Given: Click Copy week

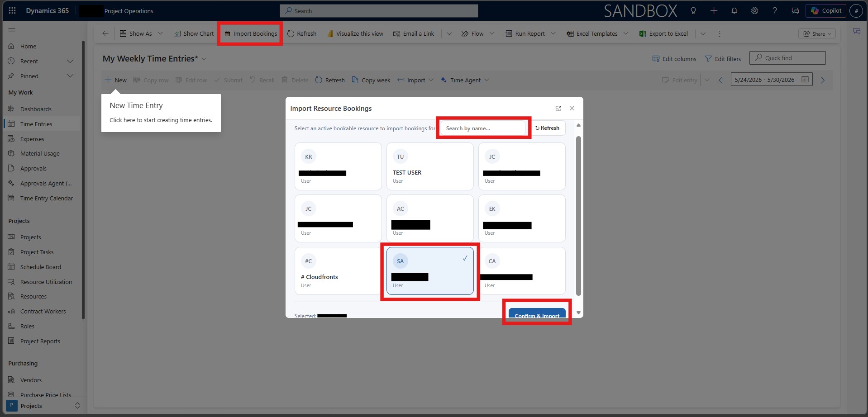Looking at the screenshot, I should point(371,80).
